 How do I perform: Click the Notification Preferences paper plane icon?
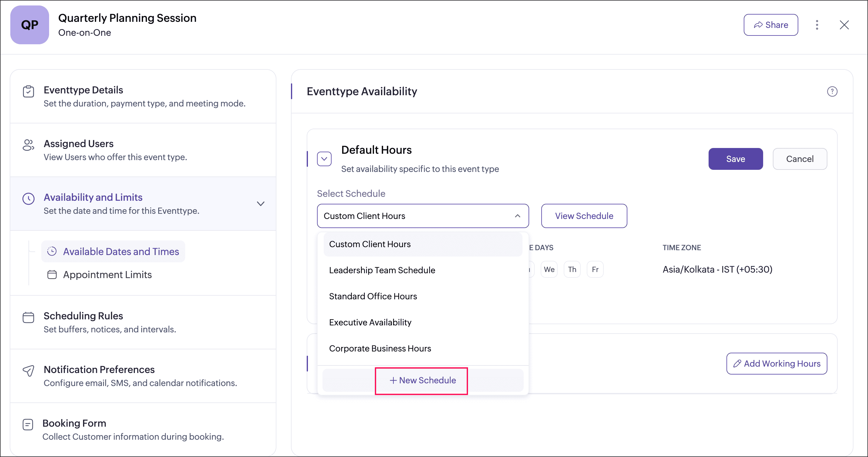28,371
